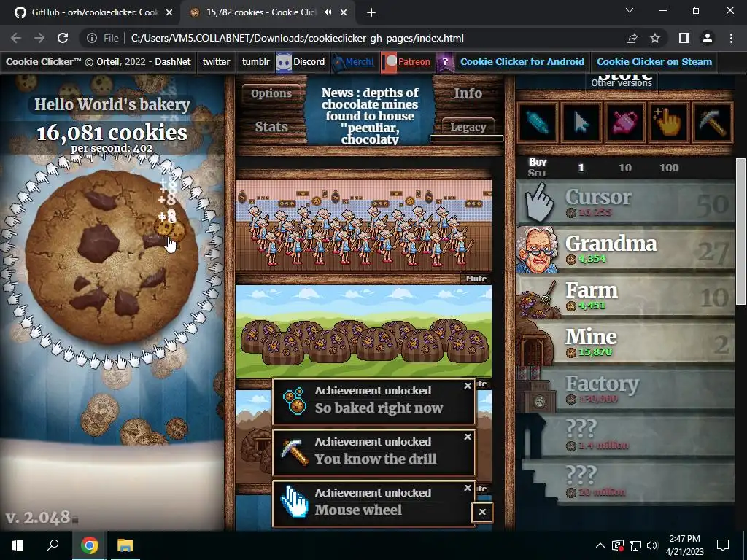Dismiss the Mouse wheel achievement notification
747x560 pixels.
[x=468, y=488]
